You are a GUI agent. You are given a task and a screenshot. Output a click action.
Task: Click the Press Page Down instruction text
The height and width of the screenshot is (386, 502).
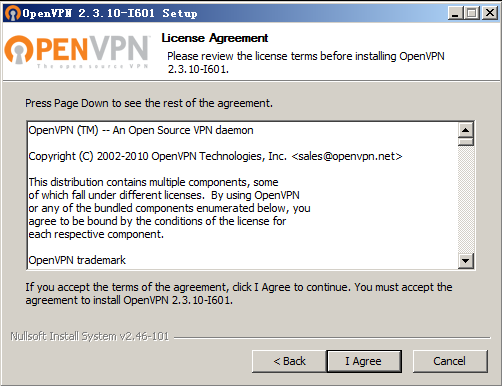click(149, 103)
